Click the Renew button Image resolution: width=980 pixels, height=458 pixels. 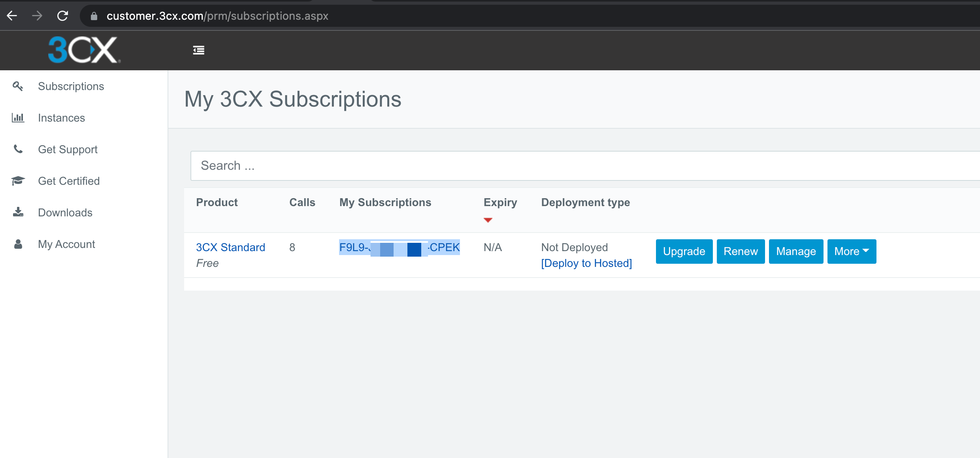coord(741,251)
